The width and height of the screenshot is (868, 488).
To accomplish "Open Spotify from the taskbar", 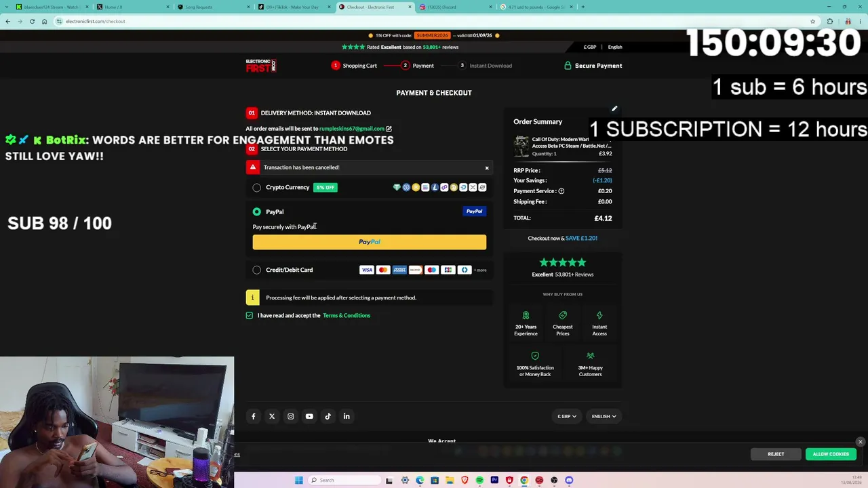I will point(479,481).
